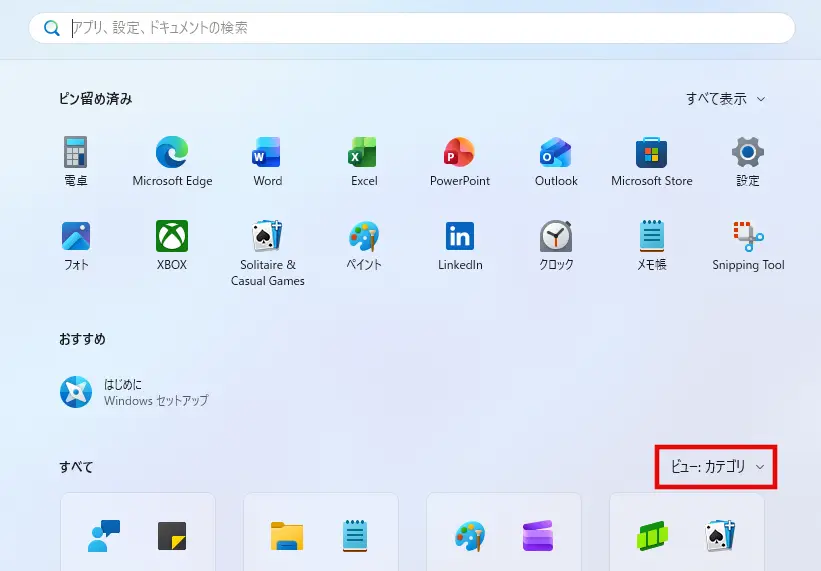Open the LinkedIn app
The width and height of the screenshot is (821, 571).
[460, 245]
